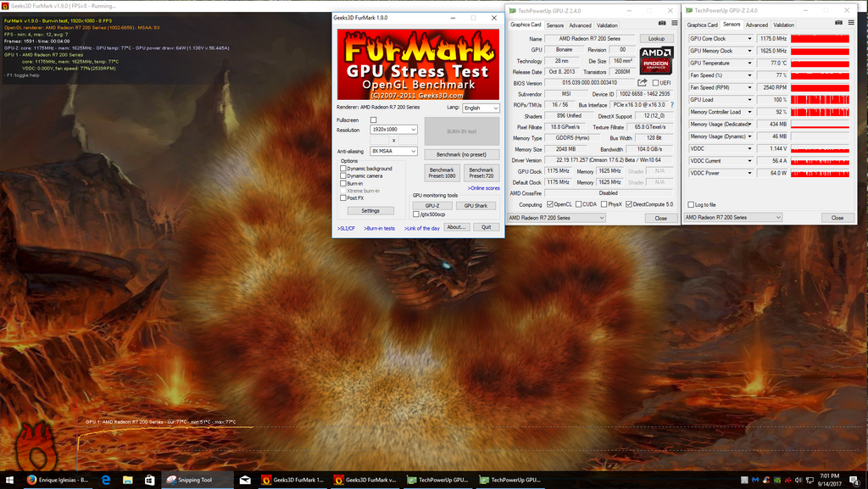Open Firefox from the taskbar
This screenshot has width=868, height=489.
58,480
